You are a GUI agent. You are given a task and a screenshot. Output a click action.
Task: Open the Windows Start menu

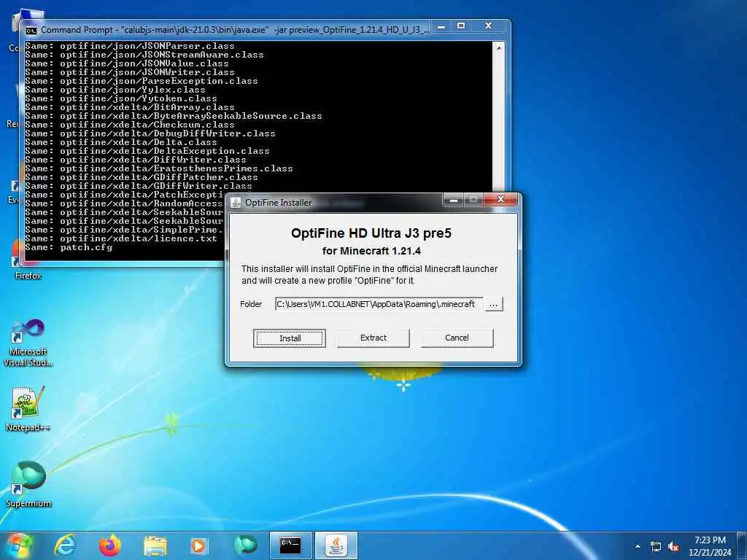(x=19, y=545)
